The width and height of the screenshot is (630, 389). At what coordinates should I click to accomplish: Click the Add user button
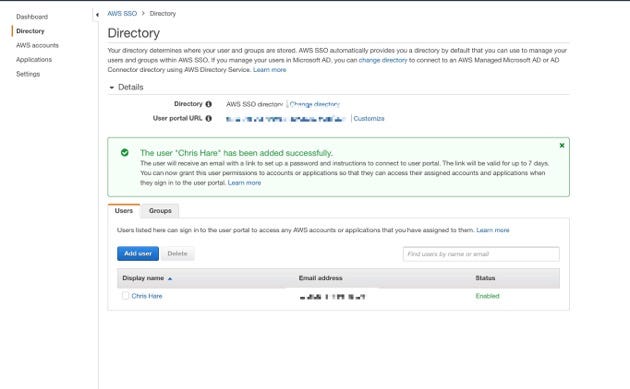pos(138,254)
